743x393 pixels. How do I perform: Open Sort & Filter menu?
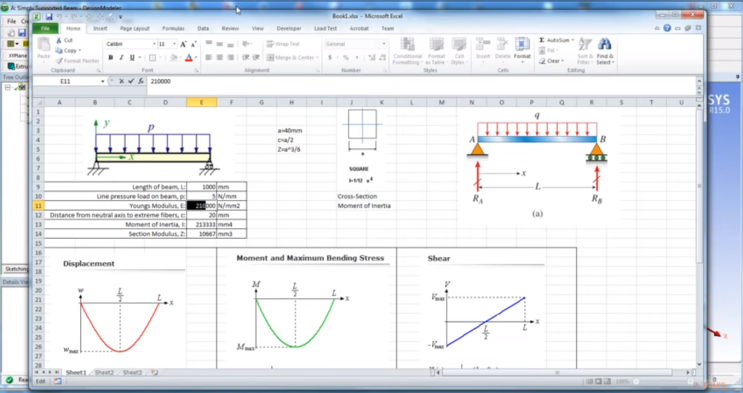(x=584, y=51)
